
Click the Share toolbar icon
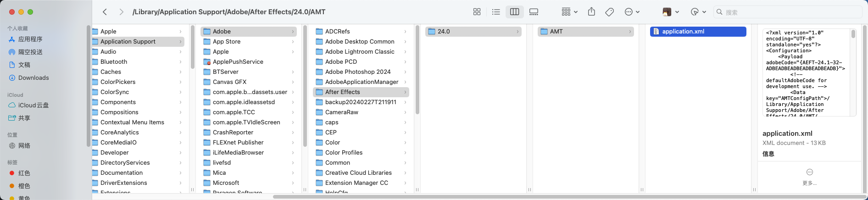click(x=591, y=12)
